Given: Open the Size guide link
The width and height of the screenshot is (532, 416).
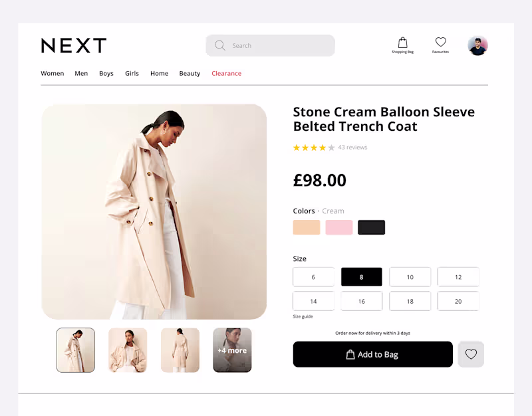Looking at the screenshot, I should tap(303, 316).
